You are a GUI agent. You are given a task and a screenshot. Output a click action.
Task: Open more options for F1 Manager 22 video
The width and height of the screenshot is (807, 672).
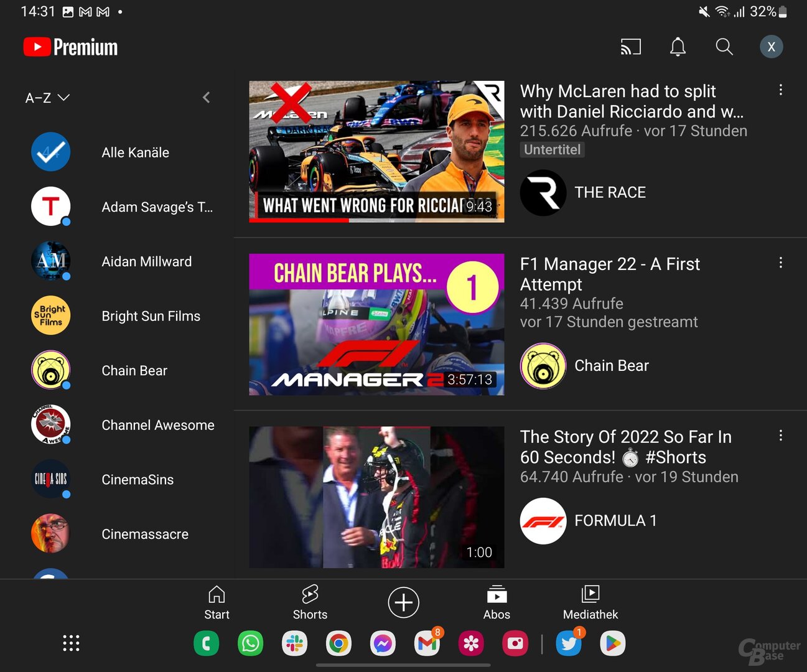point(780,263)
